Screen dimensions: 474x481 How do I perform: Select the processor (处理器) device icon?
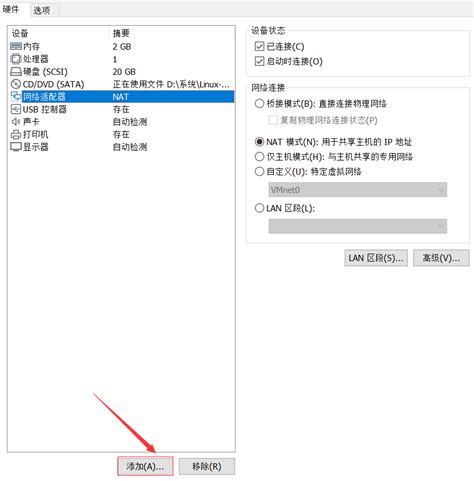[x=16, y=59]
